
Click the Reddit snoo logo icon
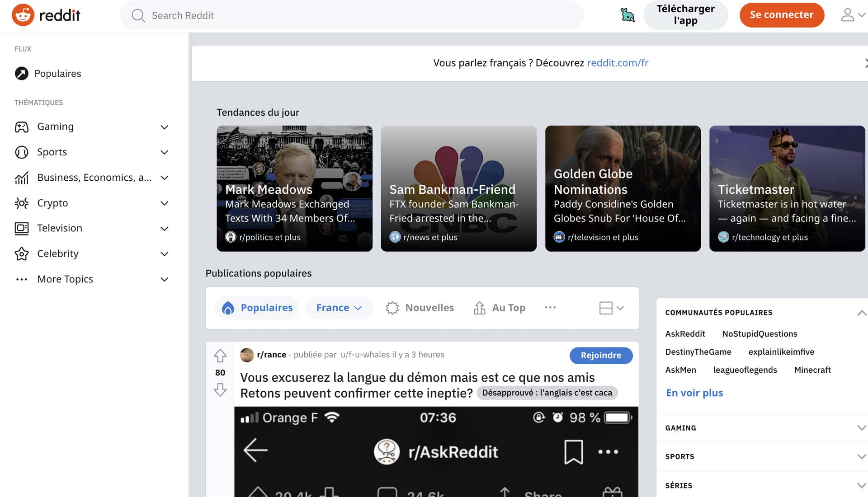point(23,15)
